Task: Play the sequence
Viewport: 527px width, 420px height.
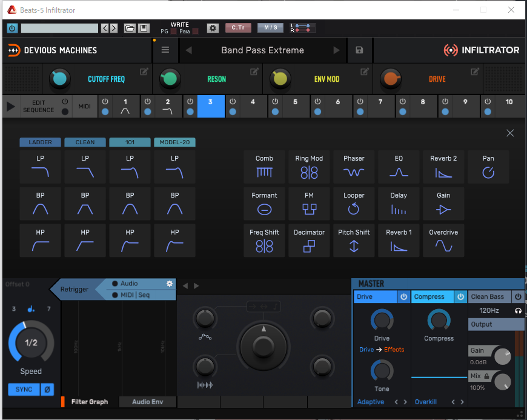Action: (x=11, y=107)
